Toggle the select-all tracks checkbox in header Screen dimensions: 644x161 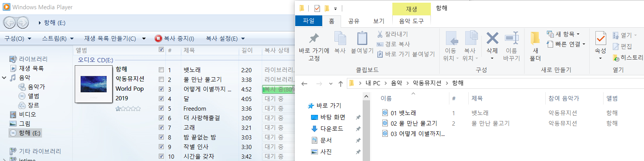(161, 50)
